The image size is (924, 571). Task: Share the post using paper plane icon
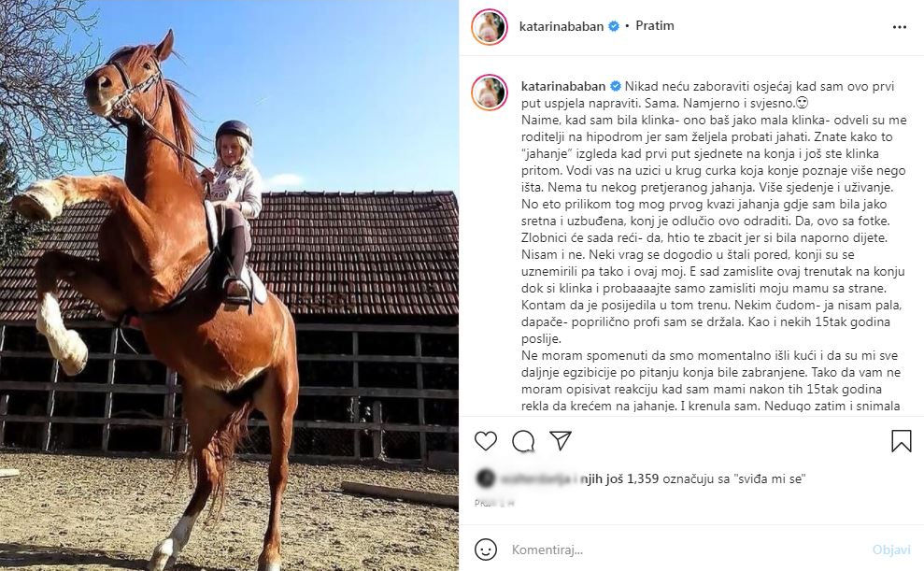tap(561, 441)
